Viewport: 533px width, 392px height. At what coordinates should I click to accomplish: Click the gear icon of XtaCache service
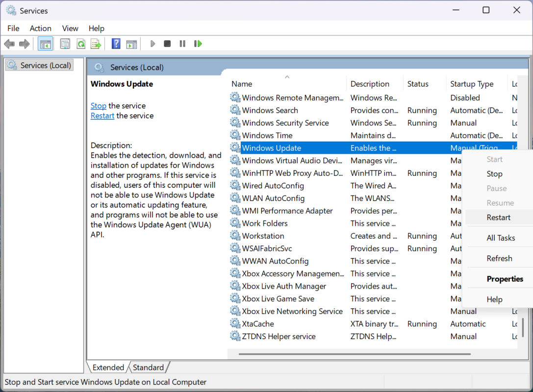(235, 323)
